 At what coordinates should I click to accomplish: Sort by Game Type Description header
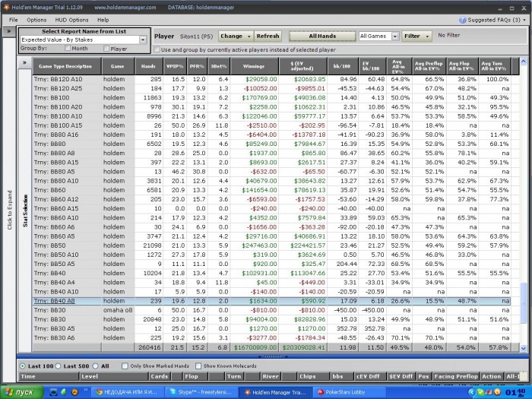[67, 66]
